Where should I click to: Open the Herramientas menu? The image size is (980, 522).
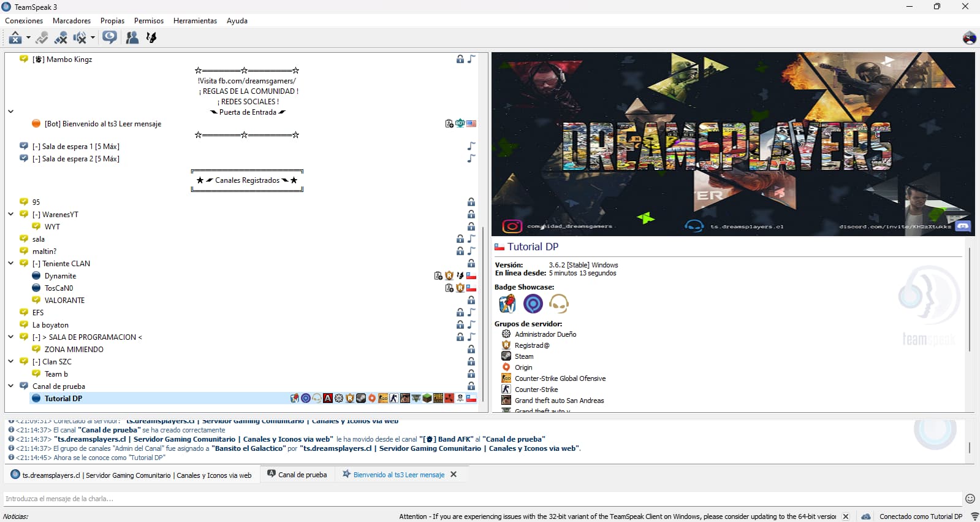(195, 21)
